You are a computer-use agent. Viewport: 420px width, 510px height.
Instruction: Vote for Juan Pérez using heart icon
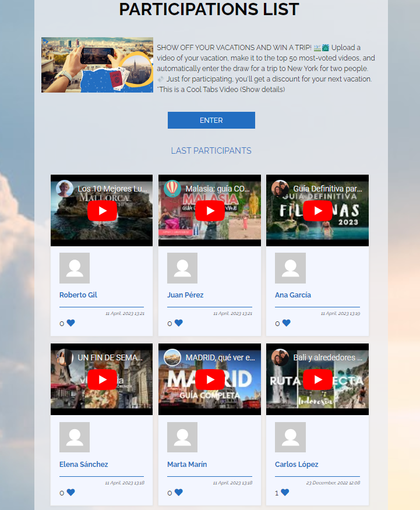pos(179,323)
